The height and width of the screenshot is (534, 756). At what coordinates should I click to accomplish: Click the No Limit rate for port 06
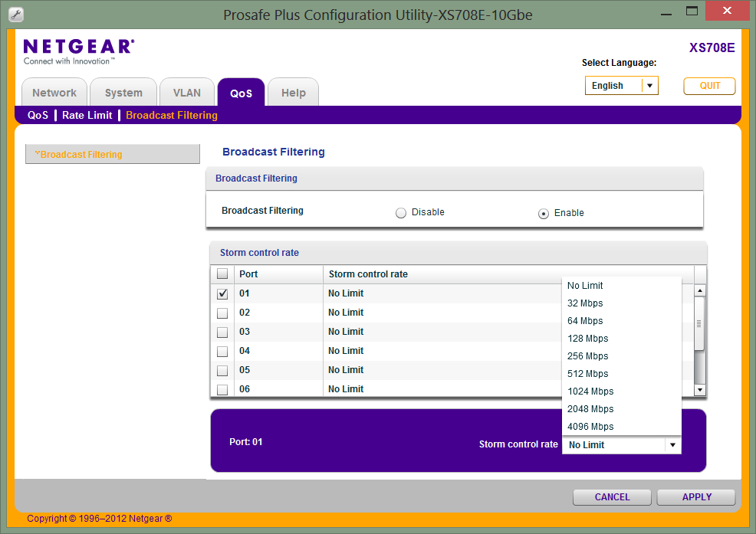(x=346, y=389)
